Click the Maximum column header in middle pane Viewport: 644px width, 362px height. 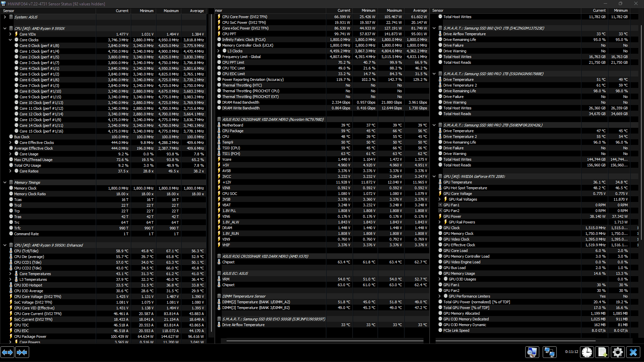tap(391, 11)
